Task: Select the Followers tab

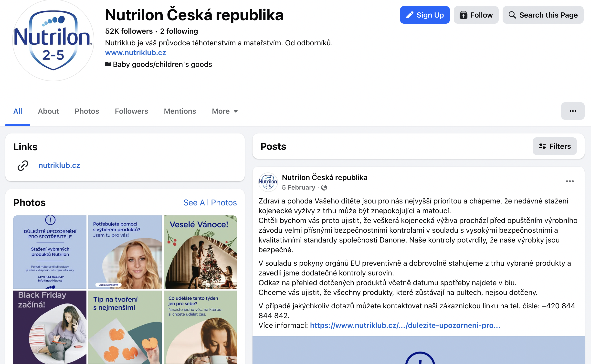Action: click(131, 111)
